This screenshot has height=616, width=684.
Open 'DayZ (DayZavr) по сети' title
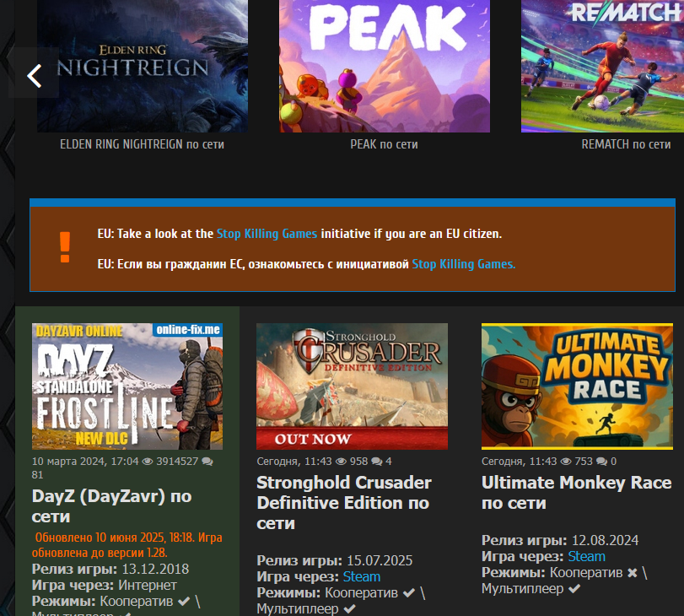click(111, 506)
